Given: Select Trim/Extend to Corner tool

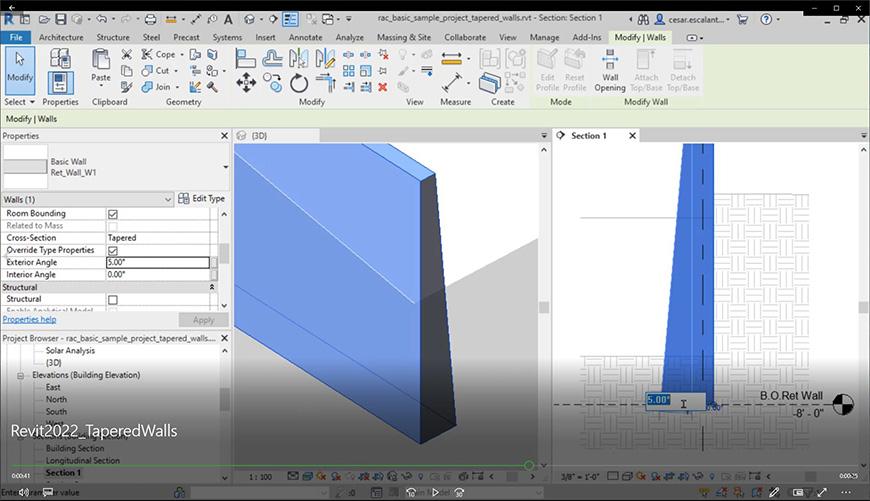Looking at the screenshot, I should [326, 83].
